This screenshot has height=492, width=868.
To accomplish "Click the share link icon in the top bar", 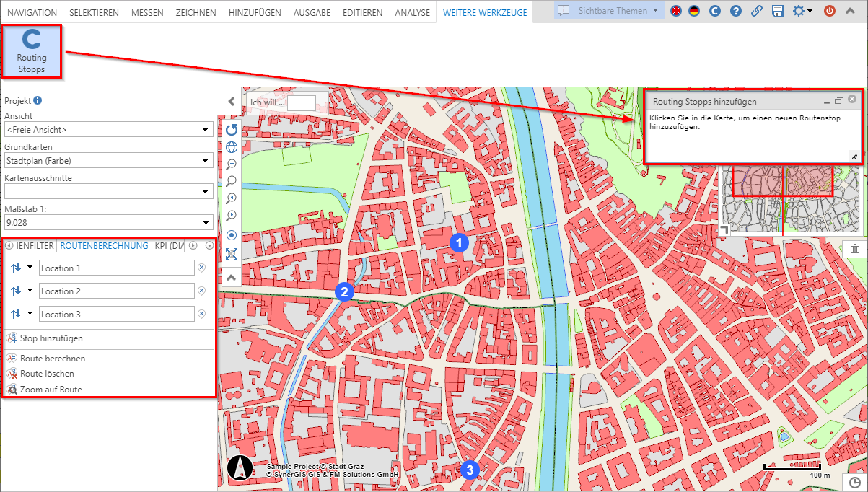I will point(756,11).
